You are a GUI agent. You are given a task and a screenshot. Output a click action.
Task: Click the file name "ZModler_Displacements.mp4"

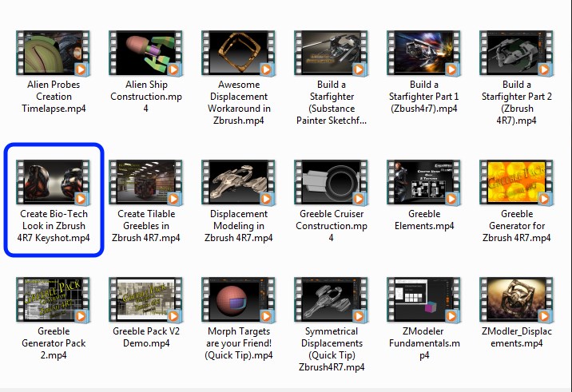pos(517,337)
